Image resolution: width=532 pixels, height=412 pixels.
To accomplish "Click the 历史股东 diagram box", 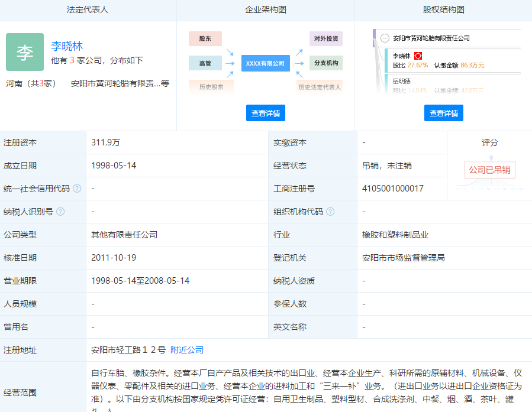I will (x=211, y=87).
